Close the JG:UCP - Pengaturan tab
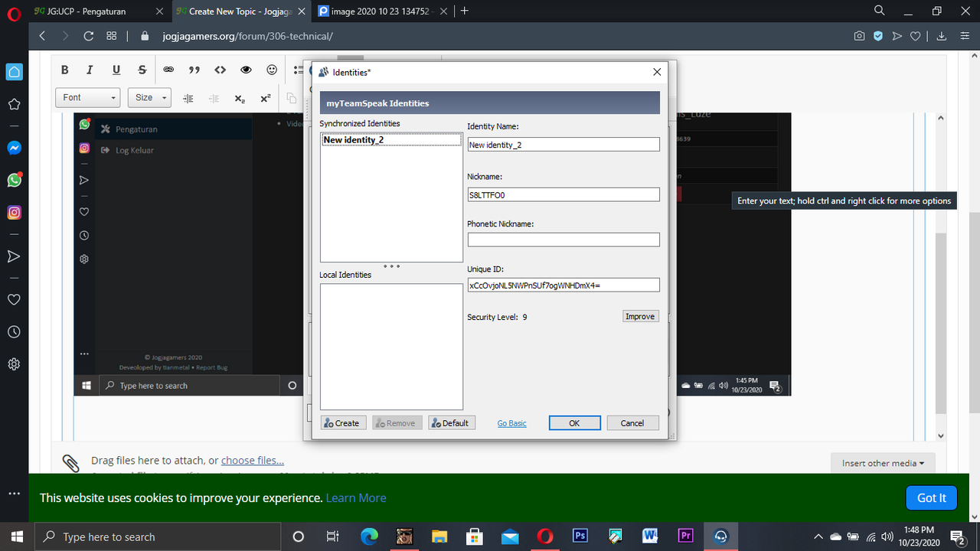The width and height of the screenshot is (980, 551). [x=158, y=11]
